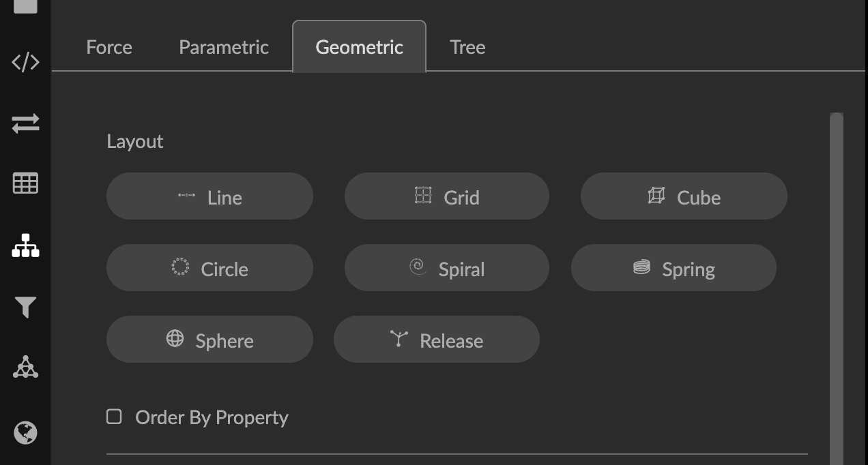The image size is (868, 465).
Task: Switch to the Parametric tab
Action: [x=224, y=47]
